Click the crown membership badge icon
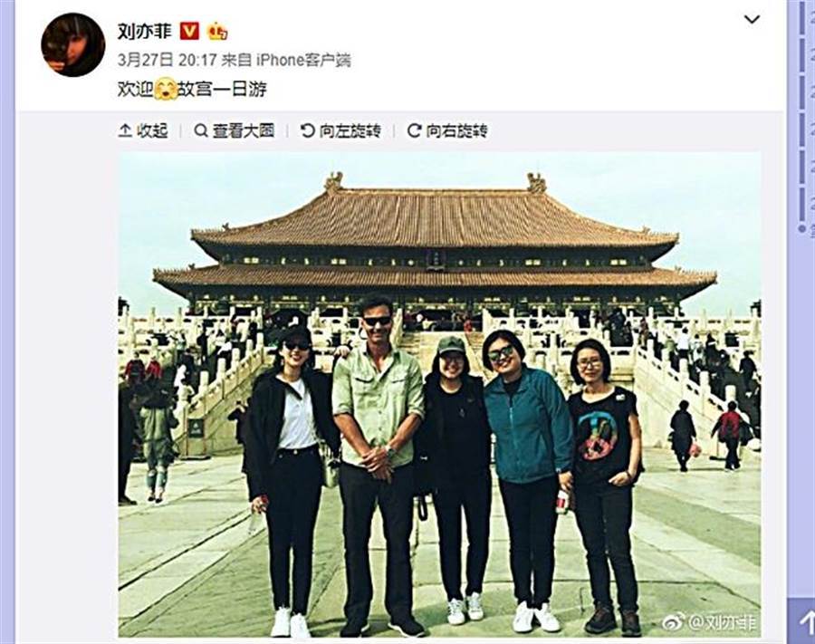 tap(217, 32)
